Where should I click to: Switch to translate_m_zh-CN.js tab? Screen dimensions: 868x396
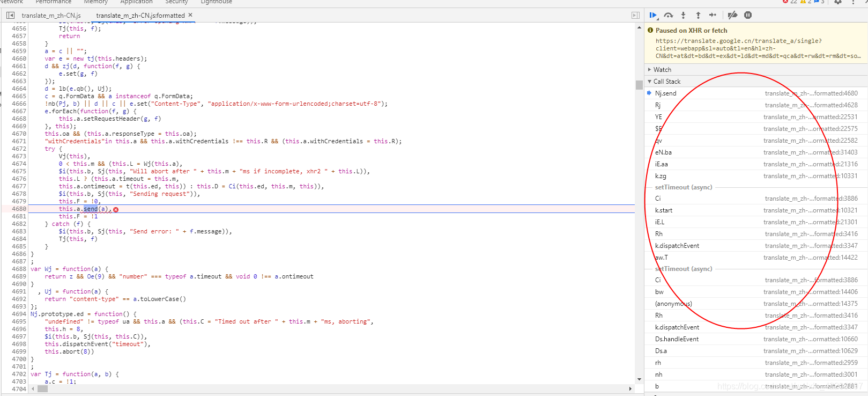tap(51, 16)
